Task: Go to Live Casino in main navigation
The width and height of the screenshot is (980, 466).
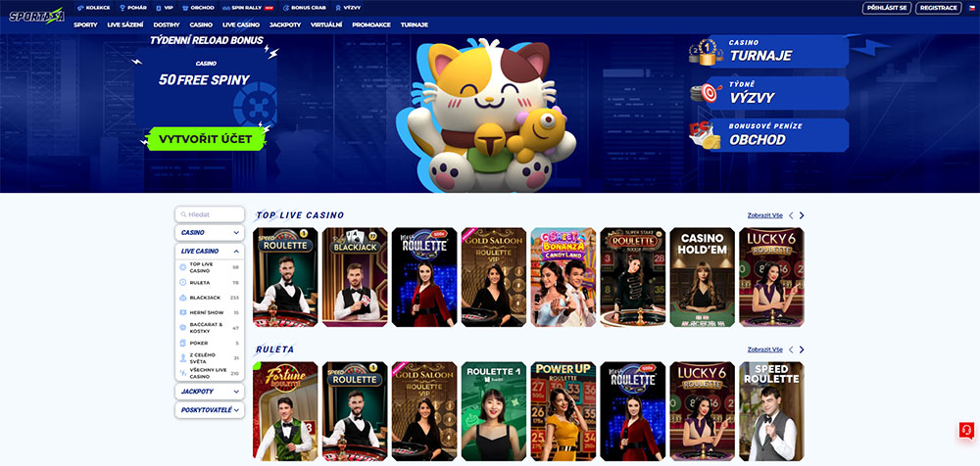Action: pyautogui.click(x=241, y=25)
